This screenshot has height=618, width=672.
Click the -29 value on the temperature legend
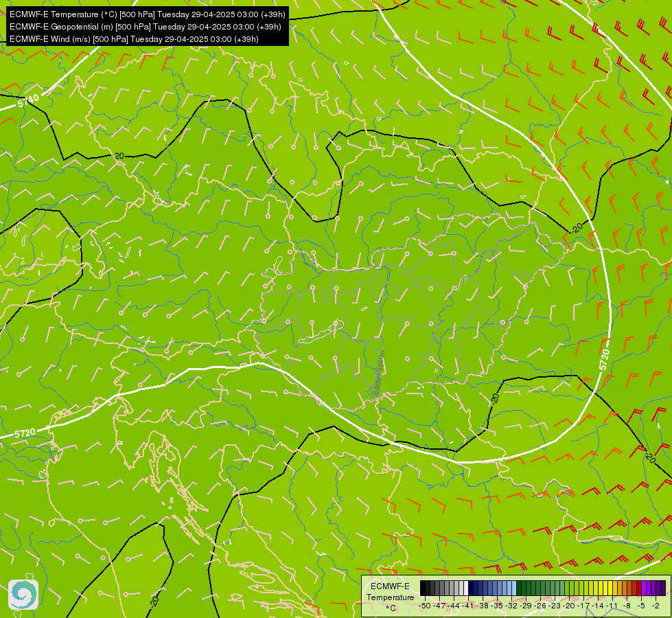(526, 606)
